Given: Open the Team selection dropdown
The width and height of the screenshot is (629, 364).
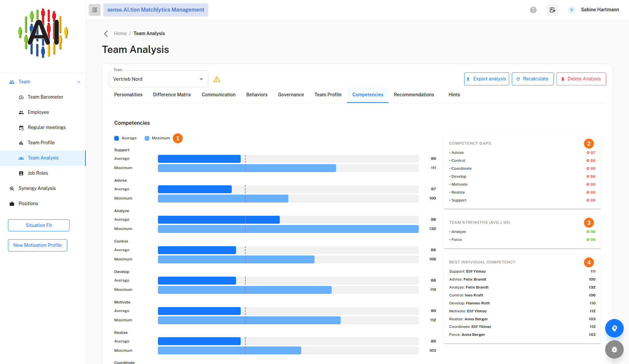Looking at the screenshot, I should [159, 79].
